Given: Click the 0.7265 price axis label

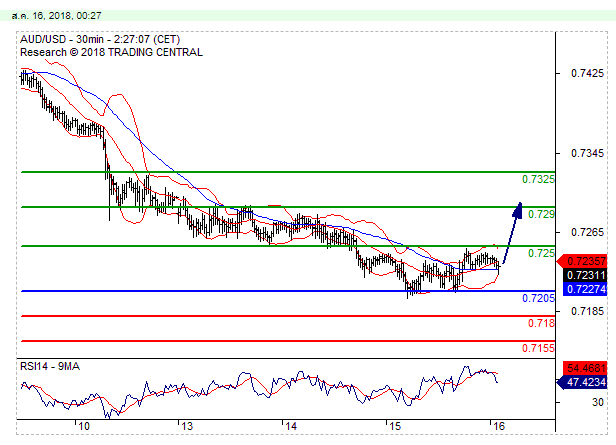Looking at the screenshot, I should click(587, 232).
